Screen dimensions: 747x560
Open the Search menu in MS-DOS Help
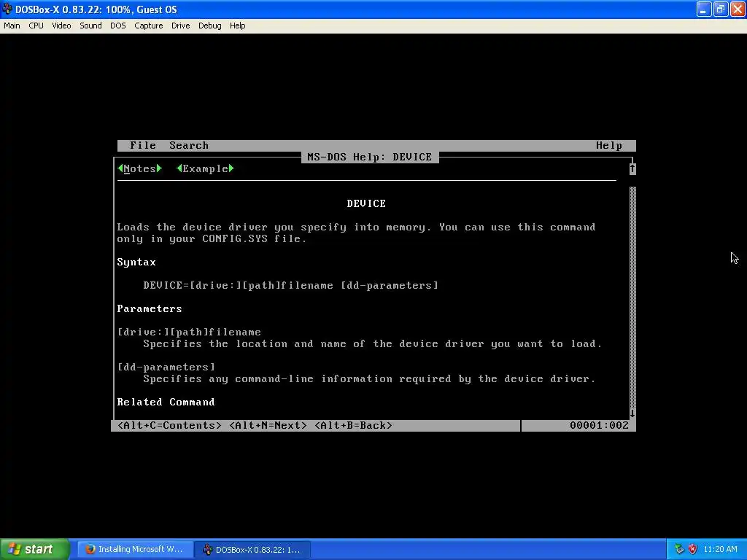tap(189, 145)
